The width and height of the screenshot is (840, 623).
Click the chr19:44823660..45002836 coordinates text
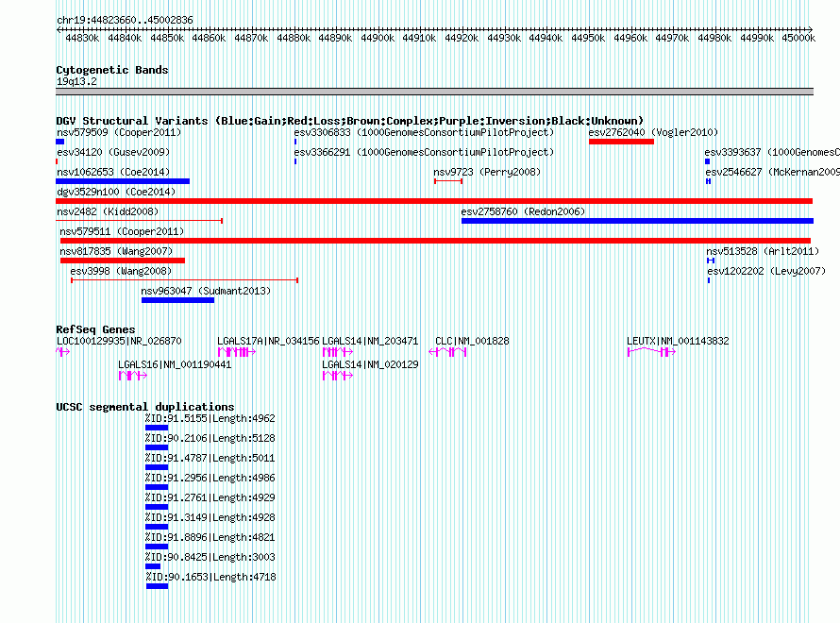click(x=125, y=20)
